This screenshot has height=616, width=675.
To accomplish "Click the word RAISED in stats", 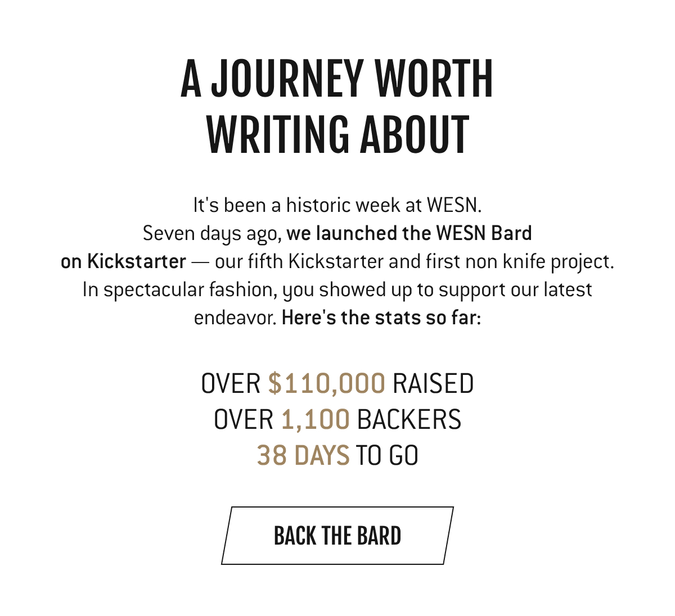I will click(x=433, y=383).
